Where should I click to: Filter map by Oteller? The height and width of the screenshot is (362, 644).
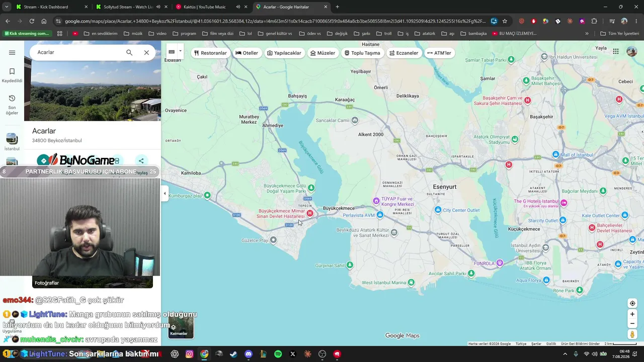(x=247, y=53)
